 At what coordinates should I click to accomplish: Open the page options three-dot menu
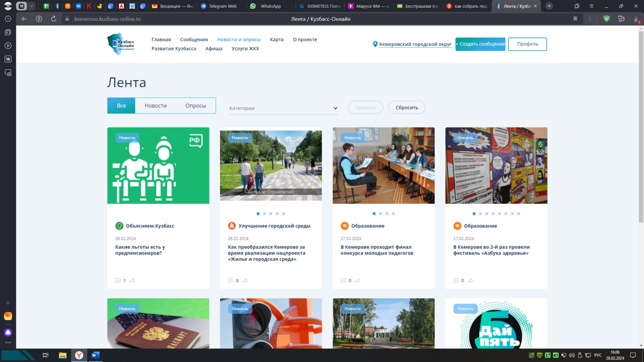point(590,19)
